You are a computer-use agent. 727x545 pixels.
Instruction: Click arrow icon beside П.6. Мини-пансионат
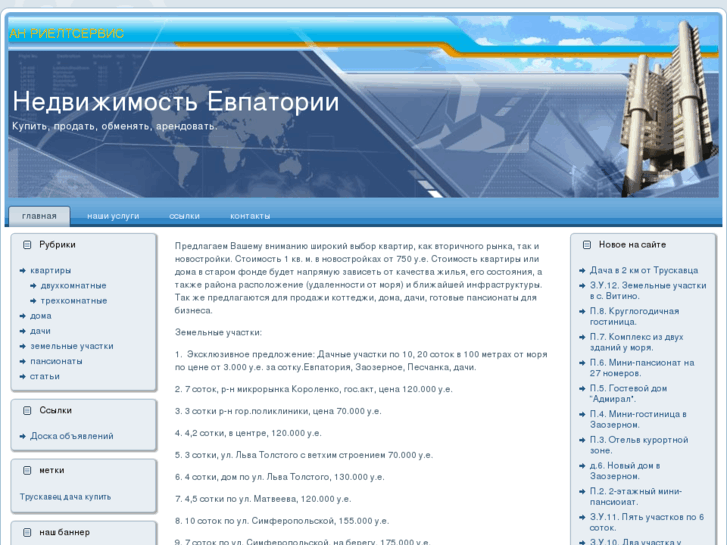coord(582,363)
